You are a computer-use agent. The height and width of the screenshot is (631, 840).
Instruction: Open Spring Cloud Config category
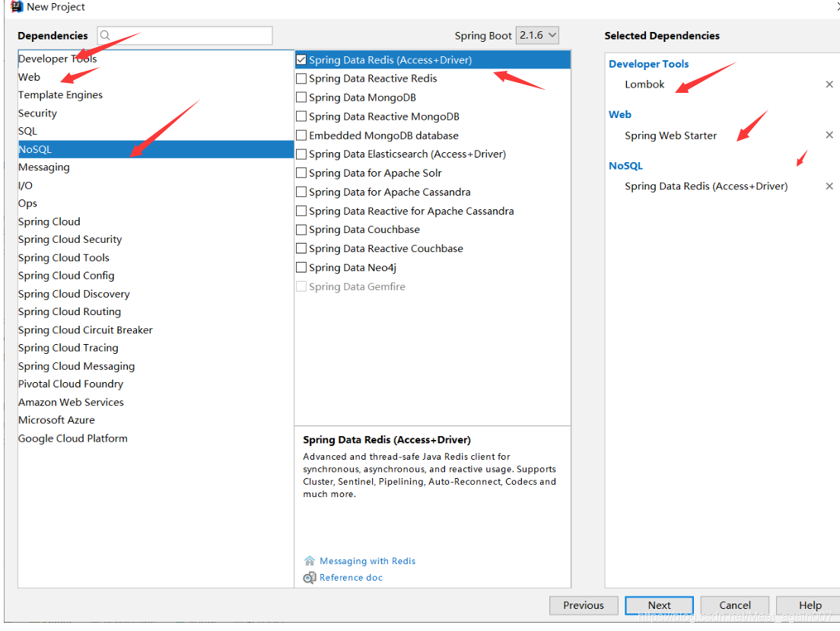point(66,276)
